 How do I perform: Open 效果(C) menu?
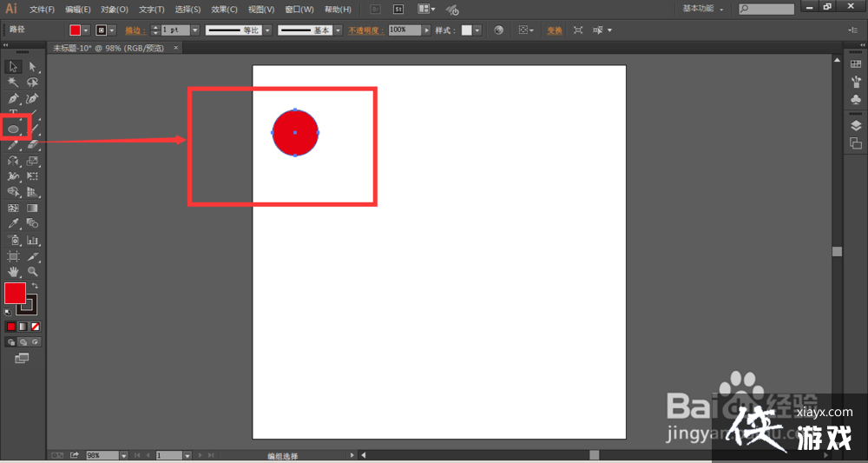[224, 10]
